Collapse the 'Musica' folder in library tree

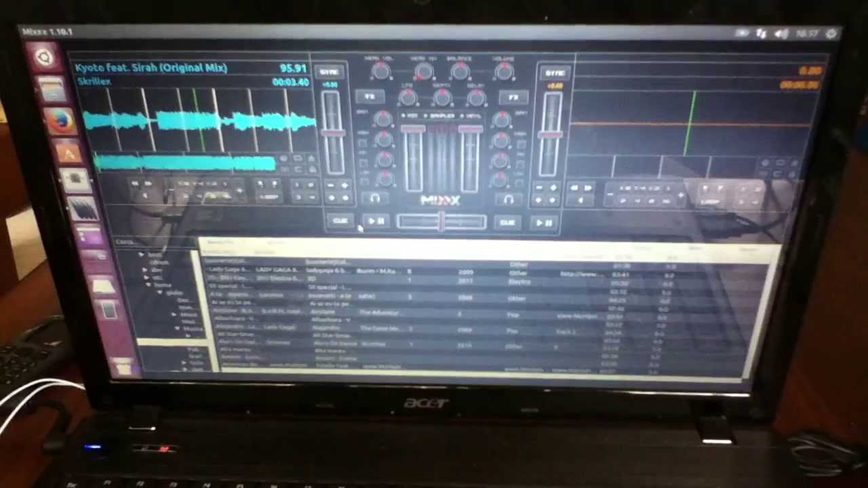(x=177, y=329)
